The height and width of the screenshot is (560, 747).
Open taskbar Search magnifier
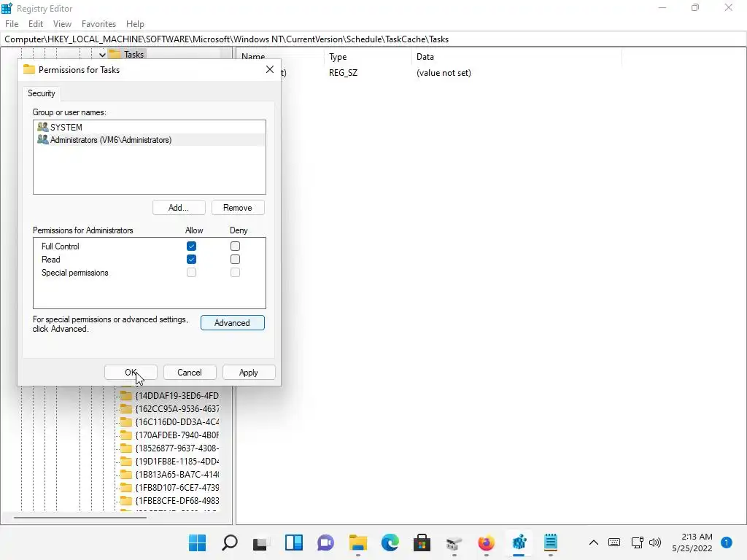pos(230,542)
